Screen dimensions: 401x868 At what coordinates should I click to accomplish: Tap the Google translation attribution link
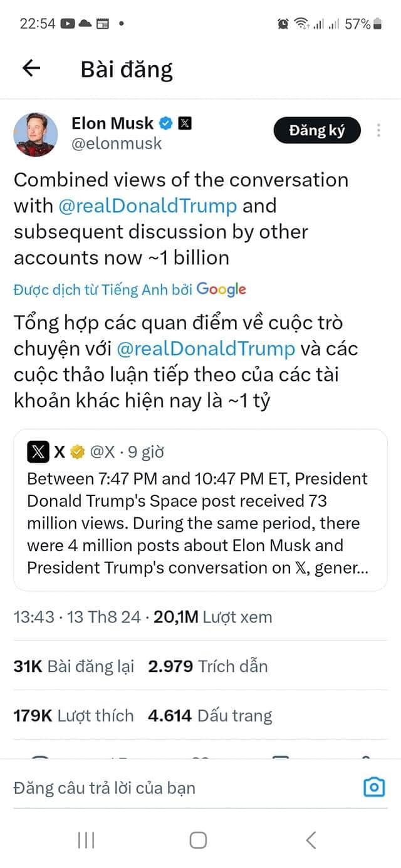[221, 289]
